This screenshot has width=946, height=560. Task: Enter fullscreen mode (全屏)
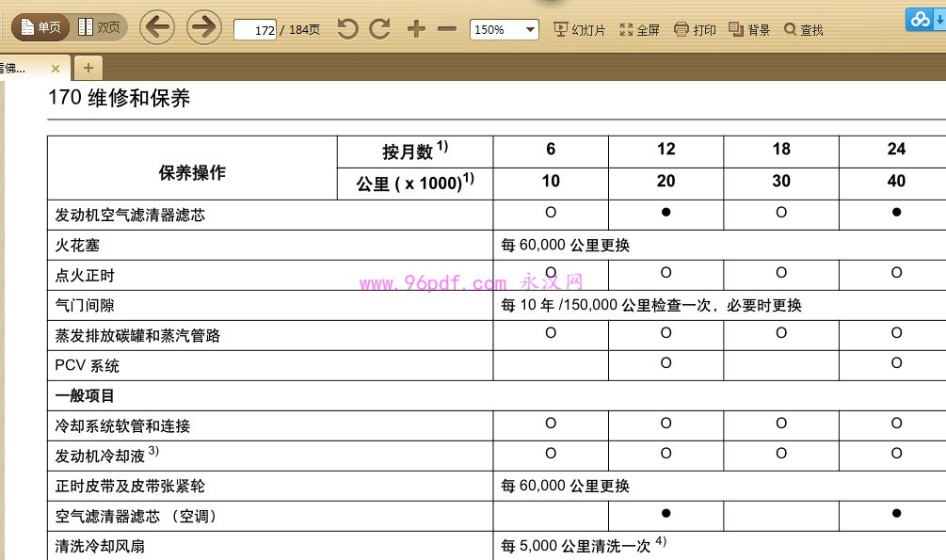click(x=640, y=30)
